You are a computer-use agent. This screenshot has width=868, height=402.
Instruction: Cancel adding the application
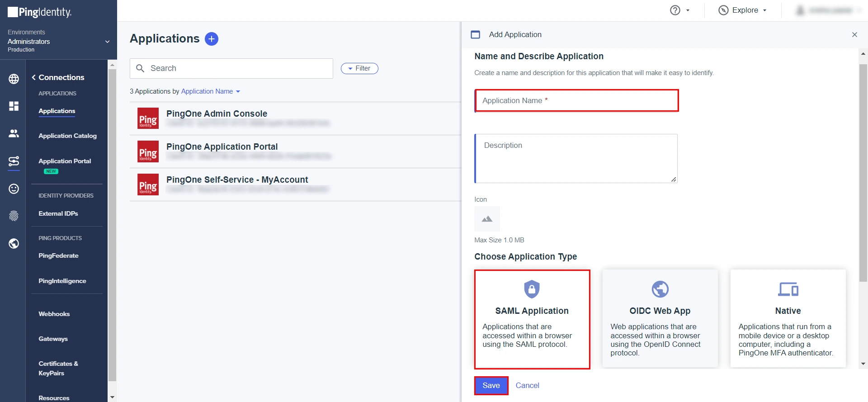527,386
